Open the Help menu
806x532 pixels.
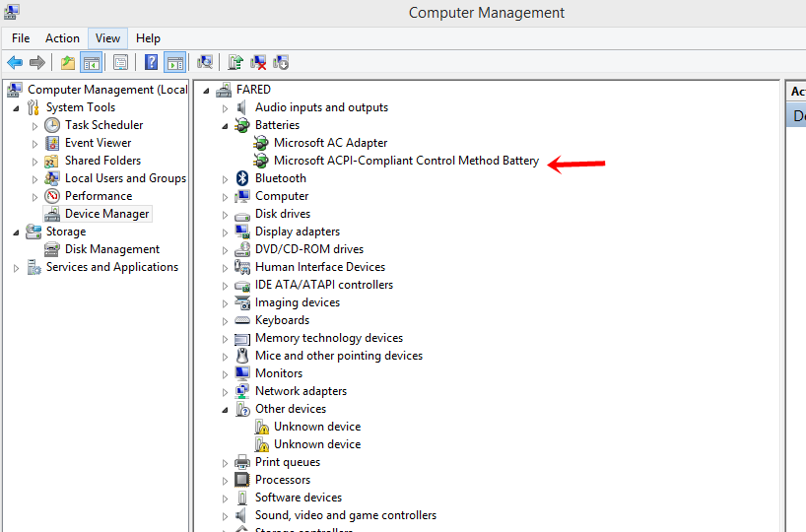click(148, 38)
